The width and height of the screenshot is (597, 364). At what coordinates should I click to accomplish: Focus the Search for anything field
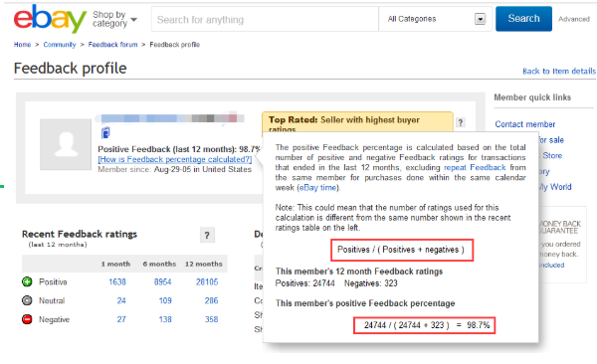tap(265, 19)
